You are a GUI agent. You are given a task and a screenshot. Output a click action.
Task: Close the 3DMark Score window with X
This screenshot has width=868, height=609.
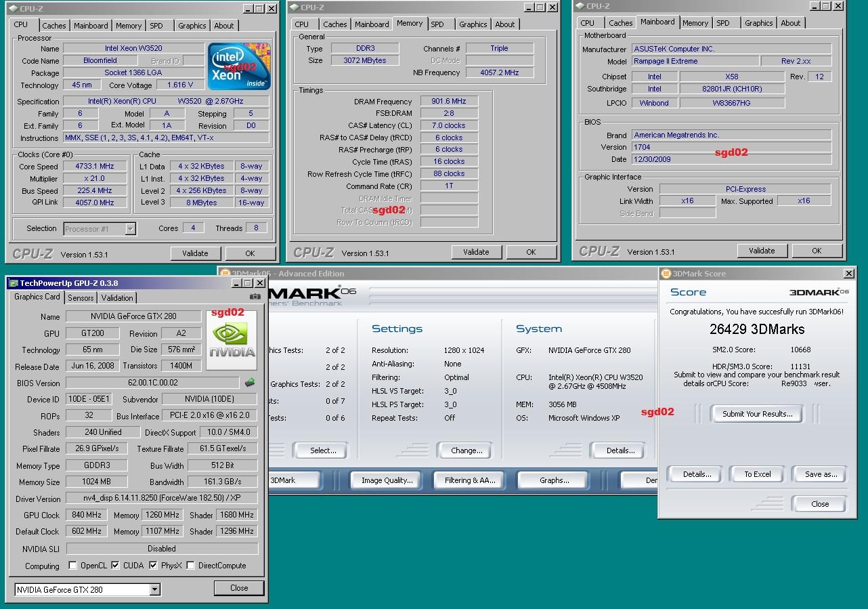[849, 274]
